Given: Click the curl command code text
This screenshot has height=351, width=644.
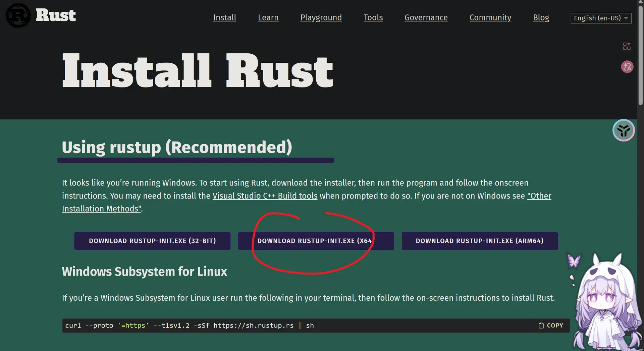Looking at the screenshot, I should [x=190, y=326].
